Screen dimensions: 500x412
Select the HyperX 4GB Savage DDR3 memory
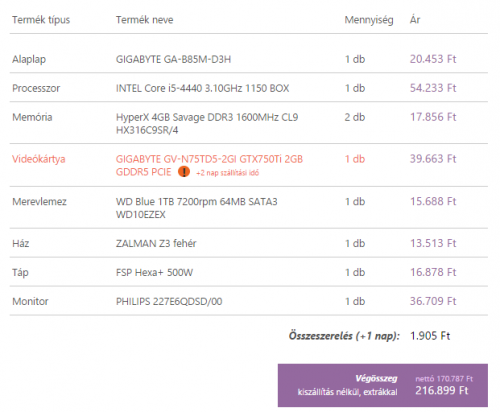click(x=207, y=124)
